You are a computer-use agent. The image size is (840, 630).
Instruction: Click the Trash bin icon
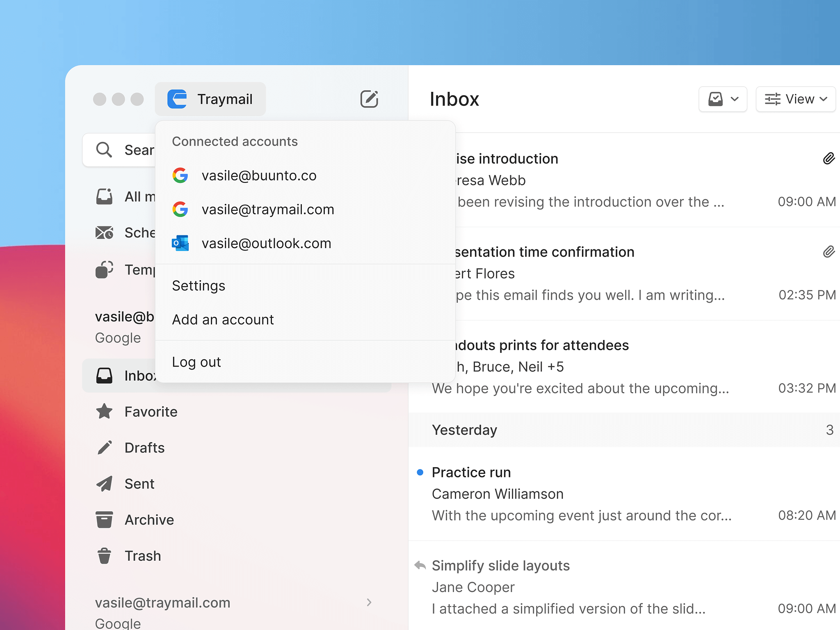coord(104,556)
